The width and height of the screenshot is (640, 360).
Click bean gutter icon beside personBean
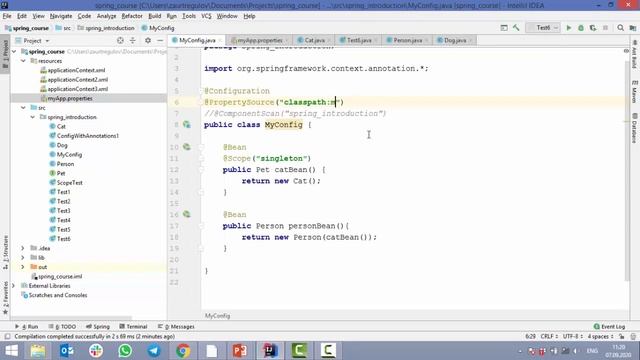(x=187, y=214)
